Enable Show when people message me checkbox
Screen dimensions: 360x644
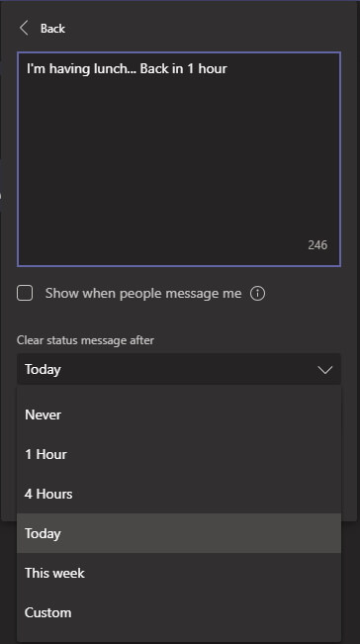[25, 294]
